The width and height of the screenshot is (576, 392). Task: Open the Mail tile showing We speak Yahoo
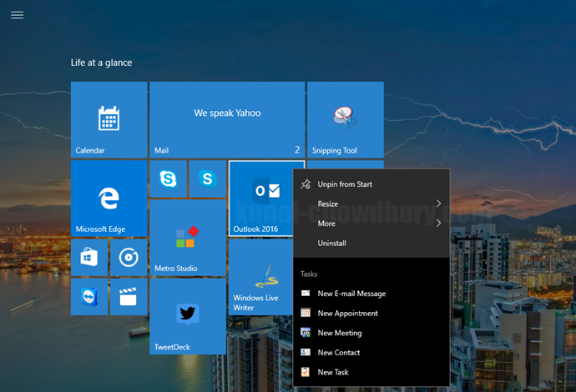click(227, 119)
